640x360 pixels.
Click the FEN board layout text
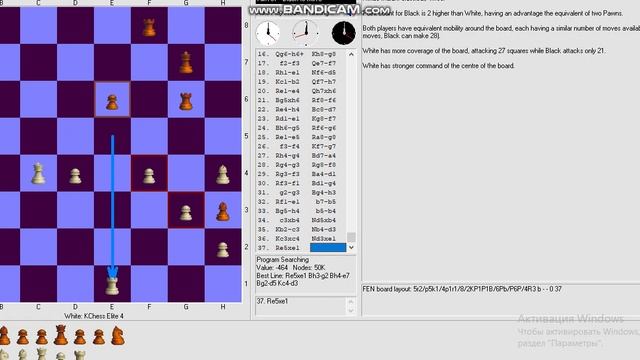(462, 289)
